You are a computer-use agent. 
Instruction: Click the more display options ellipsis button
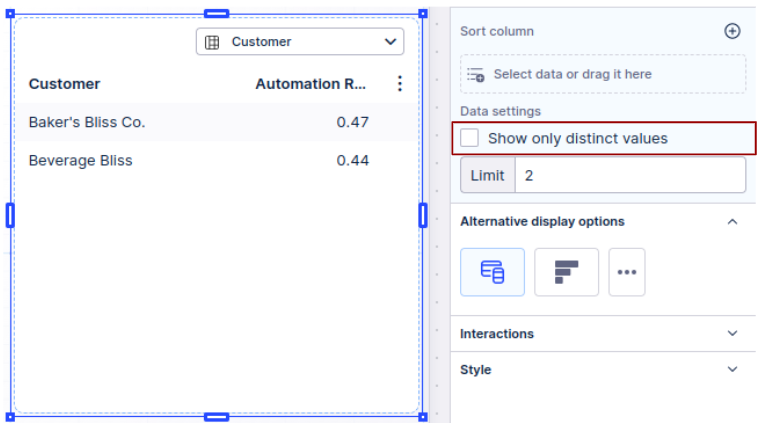tap(627, 272)
